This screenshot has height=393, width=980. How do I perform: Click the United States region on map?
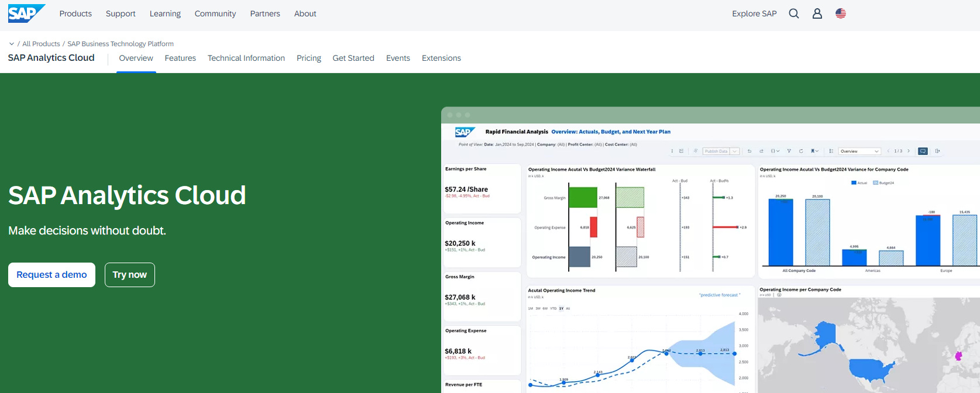[x=872, y=369]
